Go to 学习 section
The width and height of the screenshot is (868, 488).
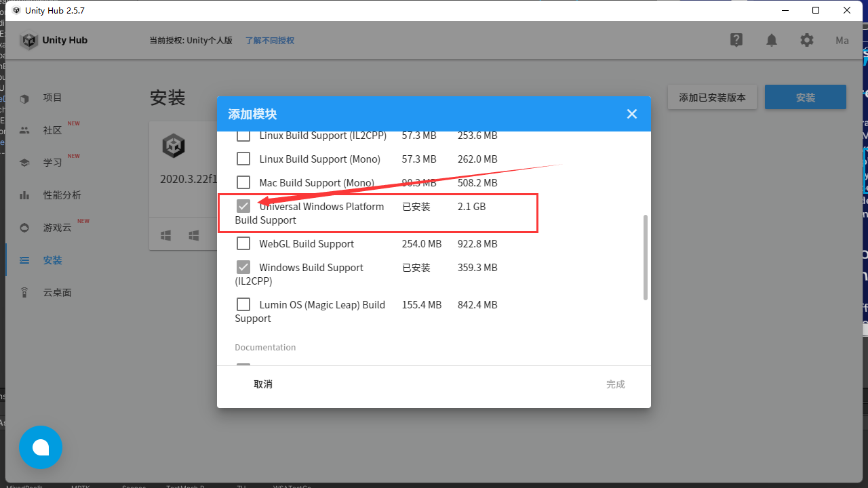tap(52, 163)
